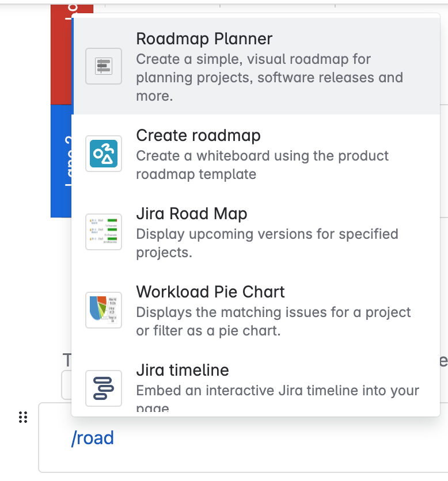Click the Roadmap Planner bars icon

click(104, 66)
